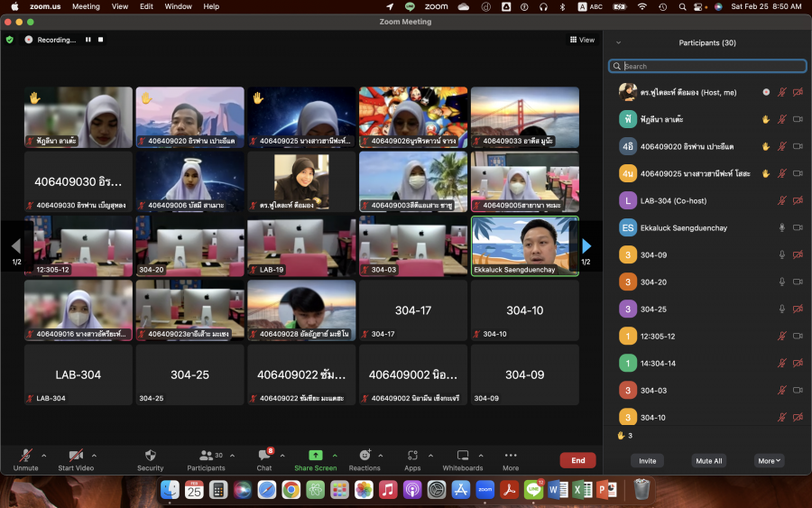Click the Invite button

click(x=647, y=460)
